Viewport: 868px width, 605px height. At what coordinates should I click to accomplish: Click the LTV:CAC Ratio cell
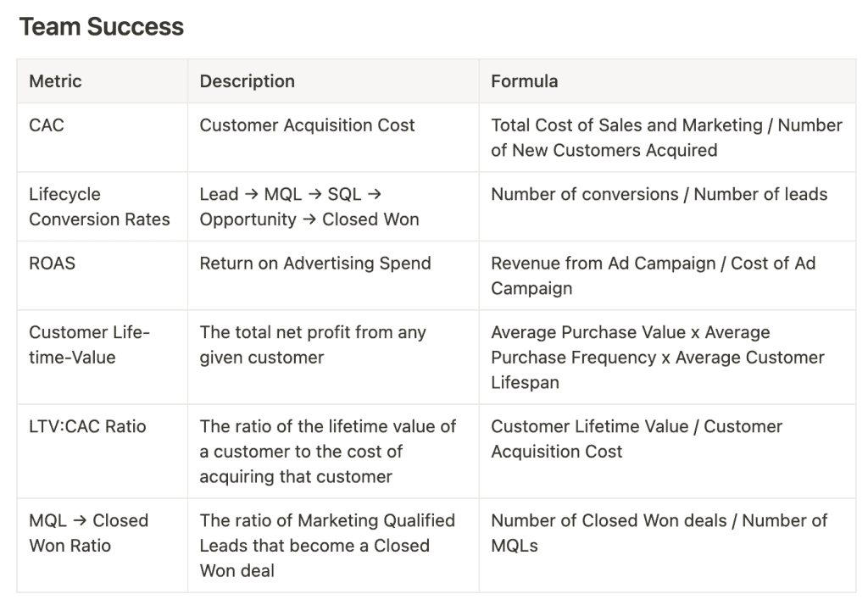coord(103,451)
